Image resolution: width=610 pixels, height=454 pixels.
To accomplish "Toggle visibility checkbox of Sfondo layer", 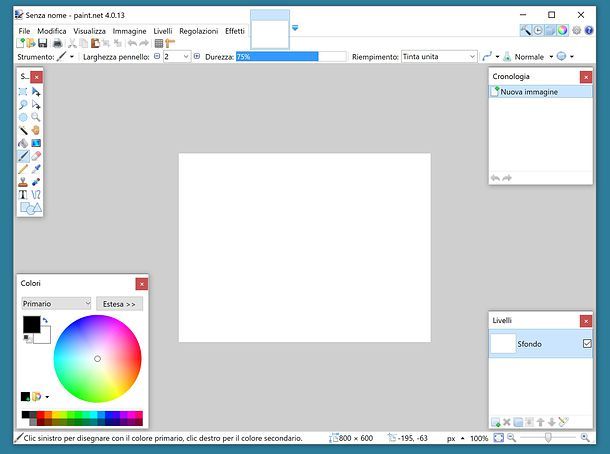I will 586,344.
